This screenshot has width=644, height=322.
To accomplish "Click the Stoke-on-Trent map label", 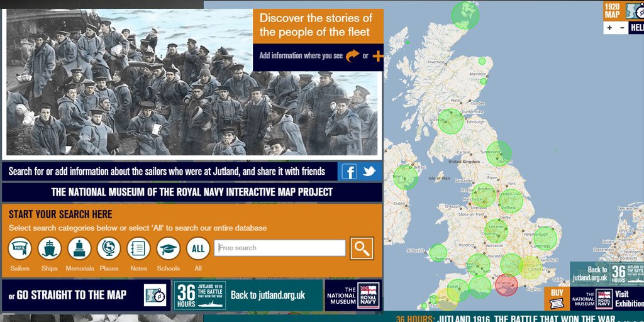I will (473, 214).
